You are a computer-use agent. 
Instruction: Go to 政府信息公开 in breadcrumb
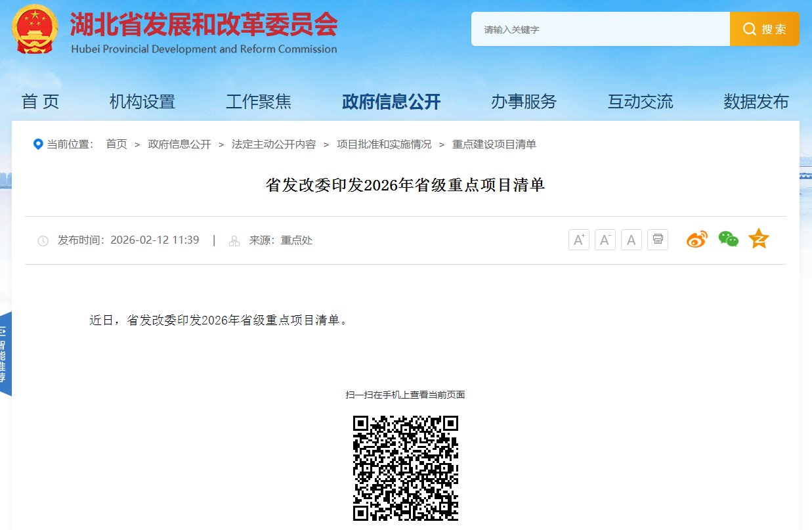click(x=180, y=144)
